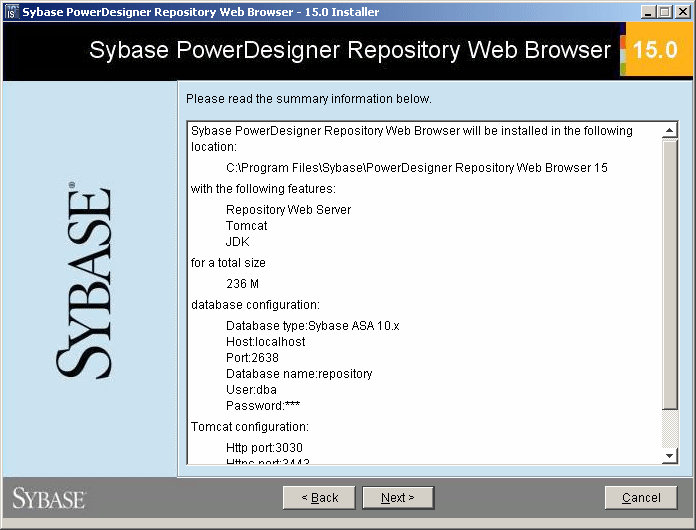Click the scrollbar up arrow in summary
This screenshot has height=530, width=696.
(x=669, y=130)
